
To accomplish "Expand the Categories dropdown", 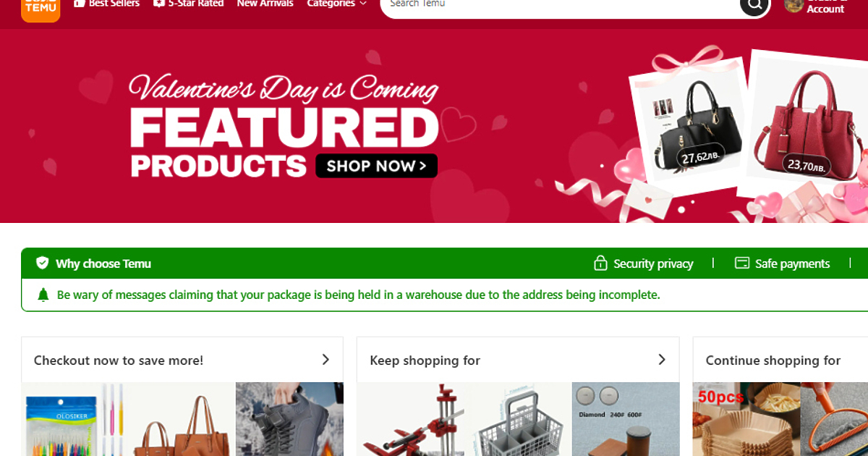I will [336, 4].
